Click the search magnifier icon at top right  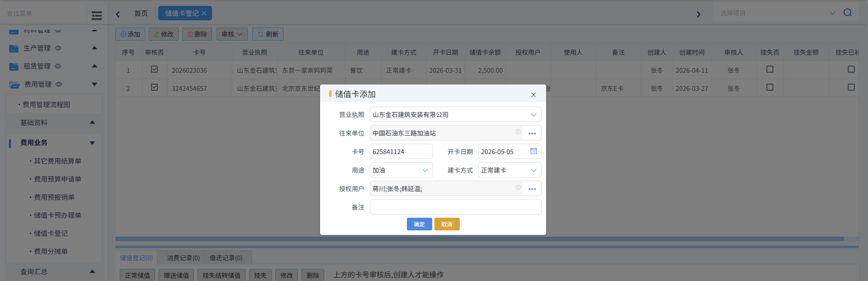click(x=848, y=13)
